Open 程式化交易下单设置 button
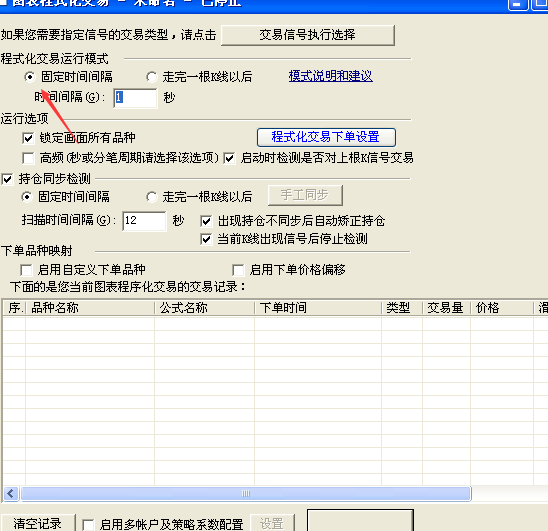This screenshot has width=548, height=531. coord(326,137)
